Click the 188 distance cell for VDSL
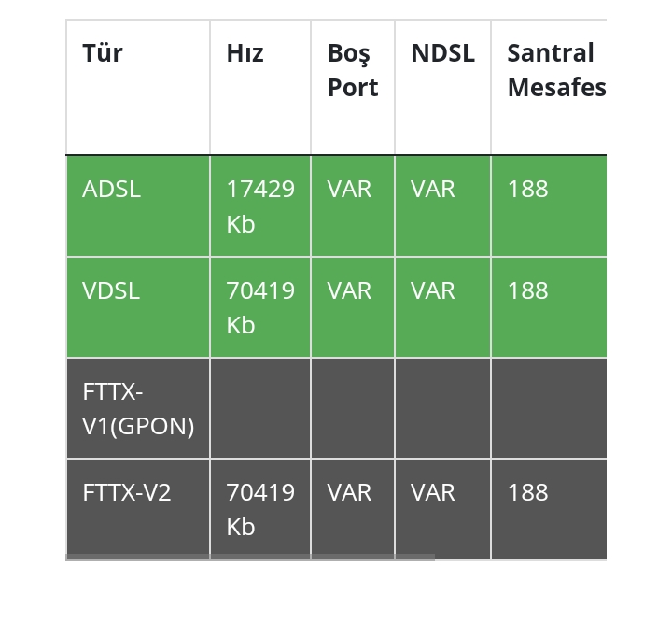This screenshot has height=623, width=672. point(527,290)
